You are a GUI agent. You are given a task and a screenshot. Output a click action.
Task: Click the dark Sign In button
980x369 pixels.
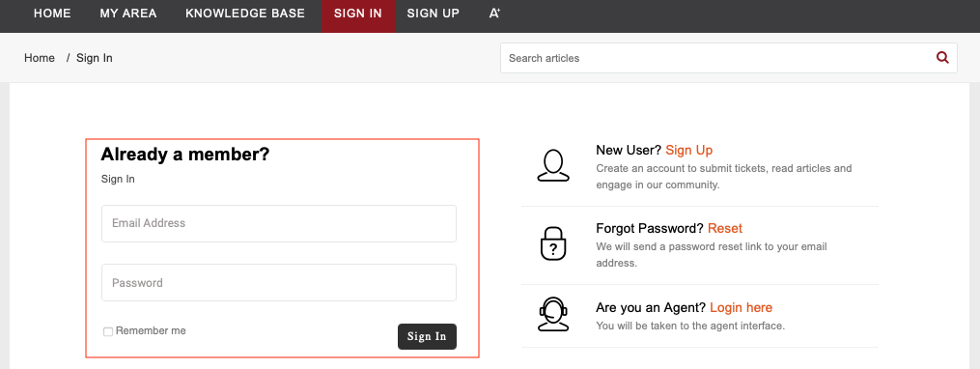pos(427,336)
